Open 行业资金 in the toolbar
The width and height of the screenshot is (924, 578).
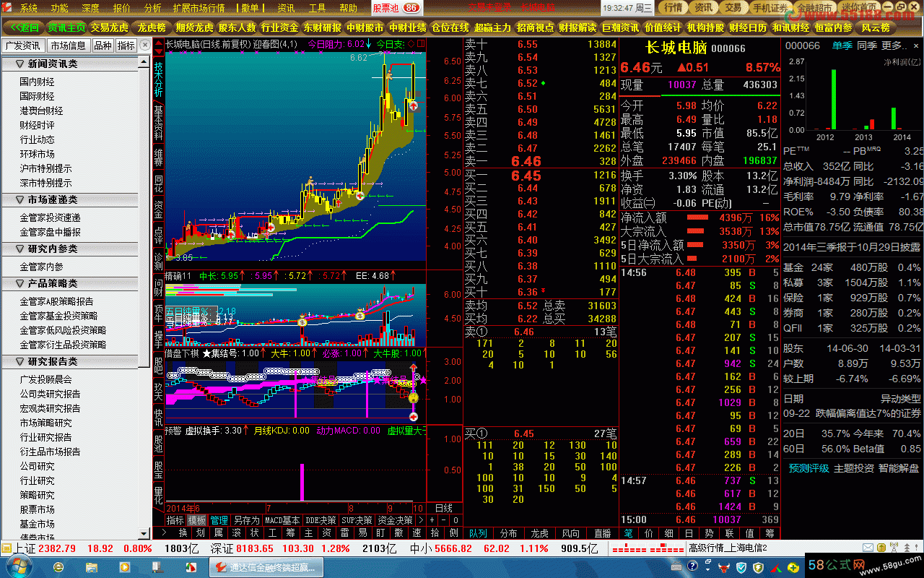pos(280,27)
